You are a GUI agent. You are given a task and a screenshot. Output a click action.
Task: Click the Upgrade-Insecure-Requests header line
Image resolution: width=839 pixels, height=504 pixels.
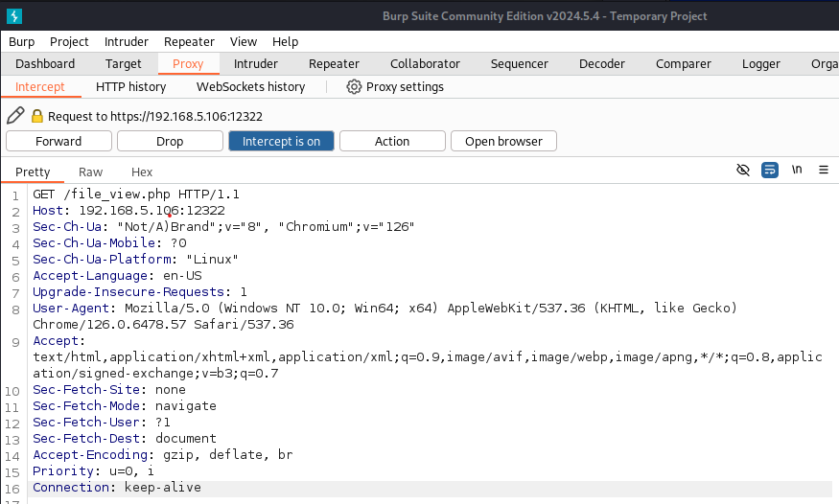(x=140, y=292)
